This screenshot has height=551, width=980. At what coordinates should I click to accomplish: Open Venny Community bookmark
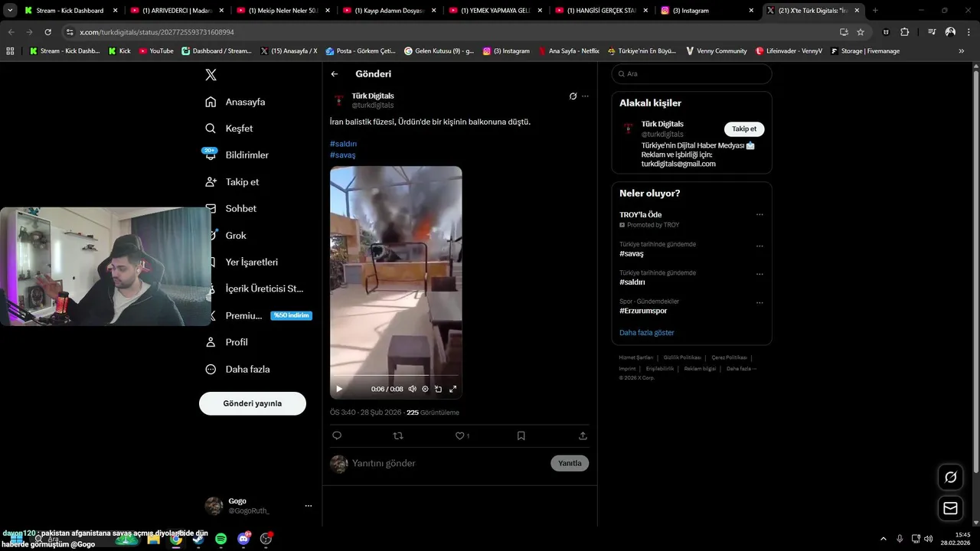coord(717,51)
